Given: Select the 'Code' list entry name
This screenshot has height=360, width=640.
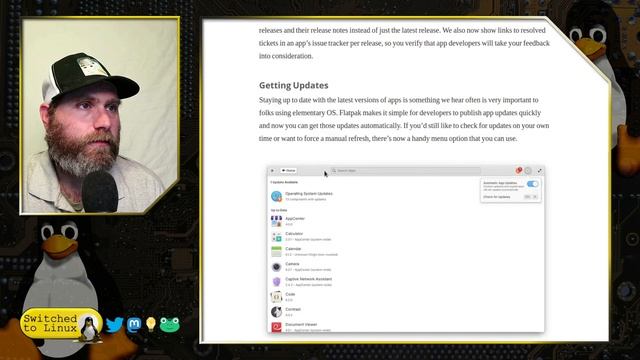Looking at the screenshot, I should point(290,294).
